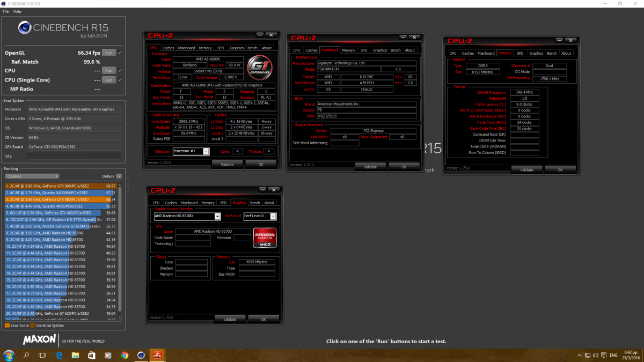Open Processor #1 selection dropdown

(191, 151)
